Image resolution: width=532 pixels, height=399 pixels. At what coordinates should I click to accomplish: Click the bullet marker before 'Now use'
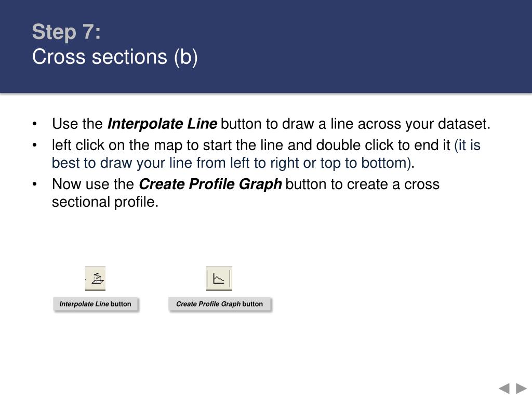pos(35,184)
